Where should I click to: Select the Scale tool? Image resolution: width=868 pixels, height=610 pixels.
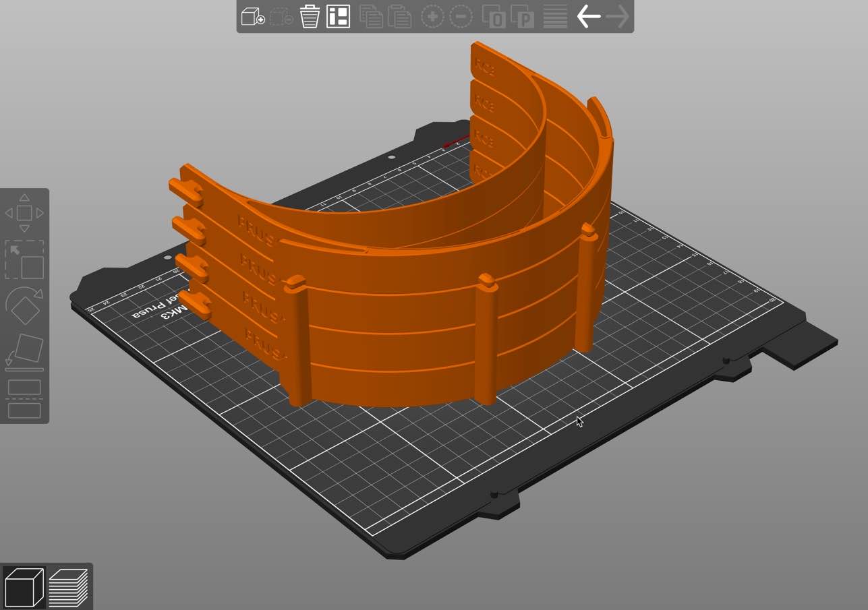(24, 260)
